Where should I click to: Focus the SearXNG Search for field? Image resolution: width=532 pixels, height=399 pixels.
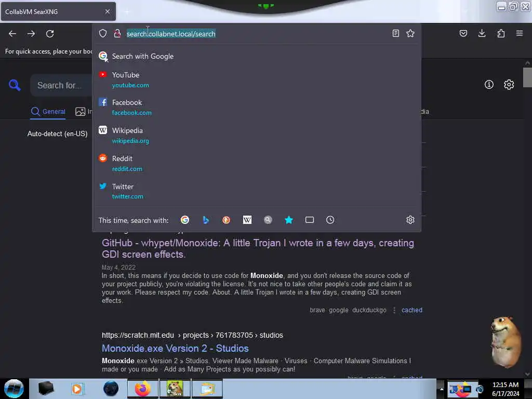[62, 86]
